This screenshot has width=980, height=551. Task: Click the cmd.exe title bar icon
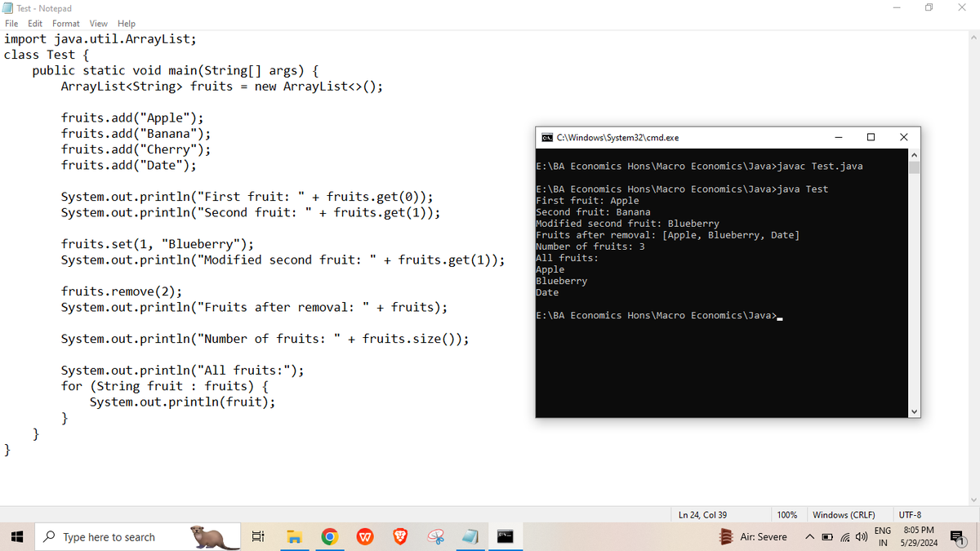(546, 138)
